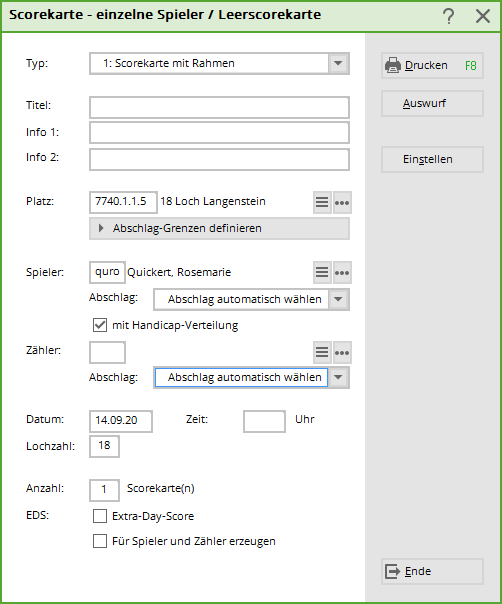Image resolution: width=502 pixels, height=604 pixels.
Task: Click the Datum field showing 14.09.20
Action: pos(121,421)
